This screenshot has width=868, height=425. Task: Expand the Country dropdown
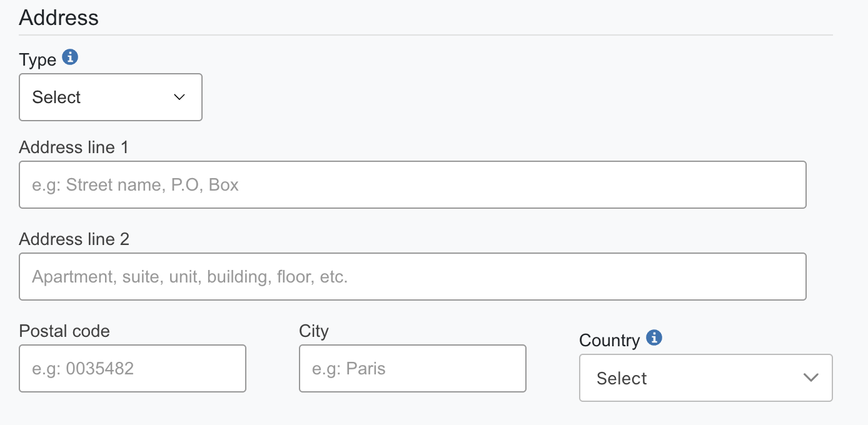(x=705, y=378)
